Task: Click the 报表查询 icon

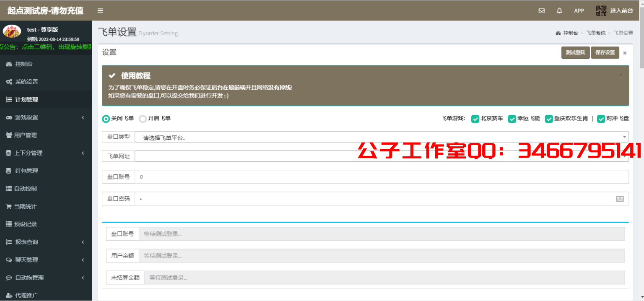Action: click(9, 242)
